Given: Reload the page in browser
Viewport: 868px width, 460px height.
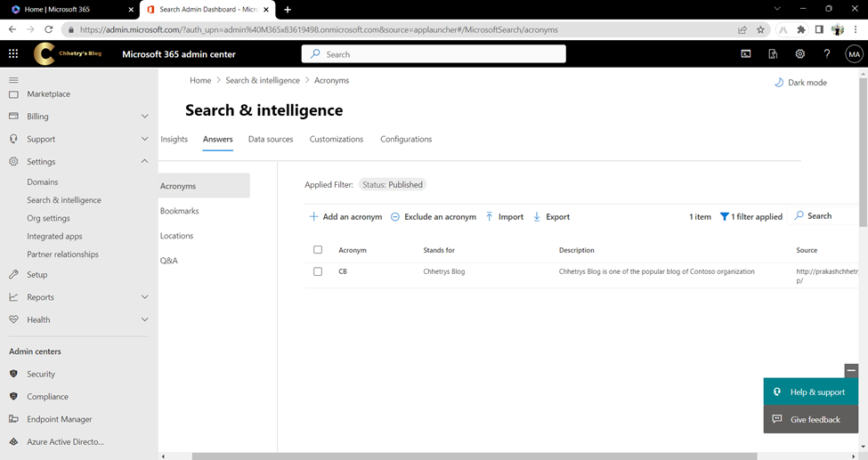Looking at the screenshot, I should (x=49, y=29).
